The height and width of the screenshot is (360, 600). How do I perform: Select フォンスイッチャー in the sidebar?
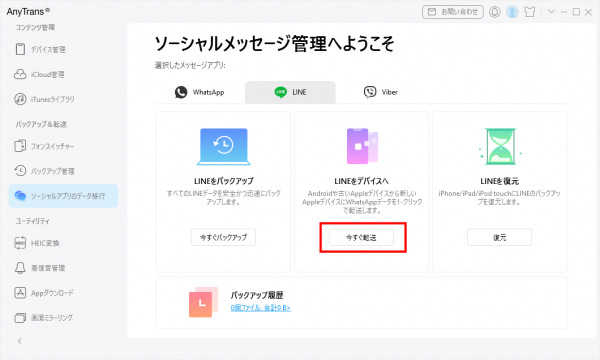click(44, 146)
